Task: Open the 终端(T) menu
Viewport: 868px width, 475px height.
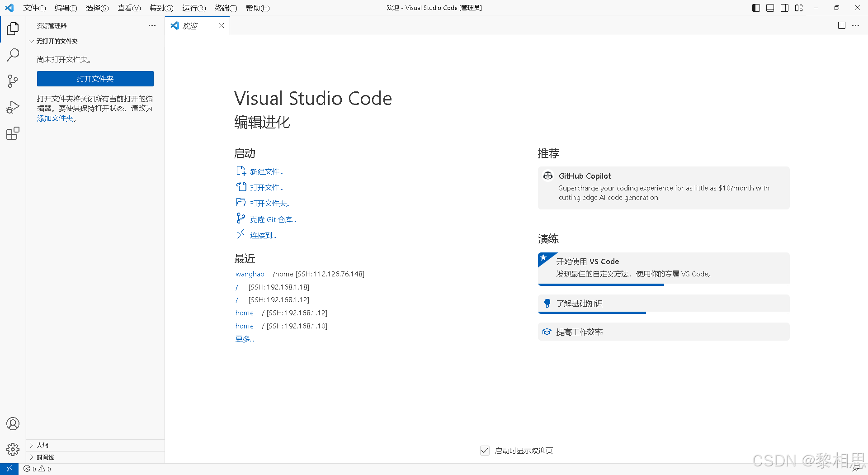Action: point(226,8)
